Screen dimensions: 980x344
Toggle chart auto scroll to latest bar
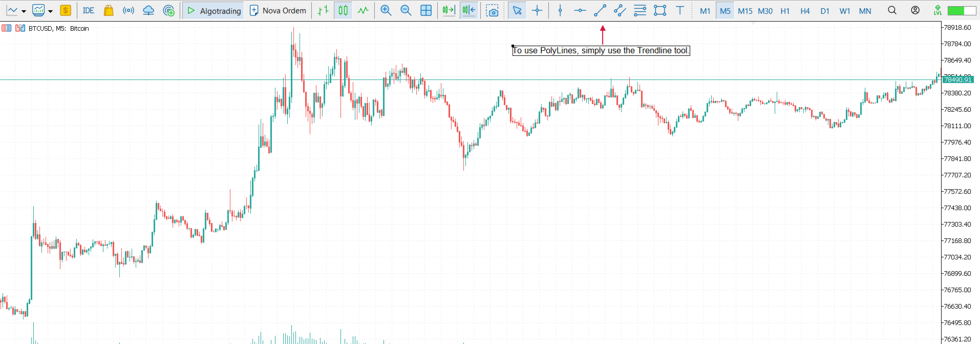click(449, 10)
